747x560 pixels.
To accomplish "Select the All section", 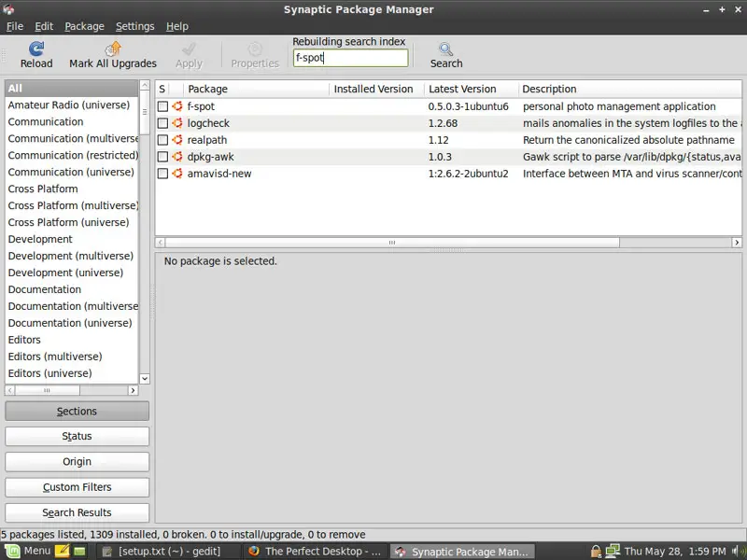I will (x=72, y=88).
